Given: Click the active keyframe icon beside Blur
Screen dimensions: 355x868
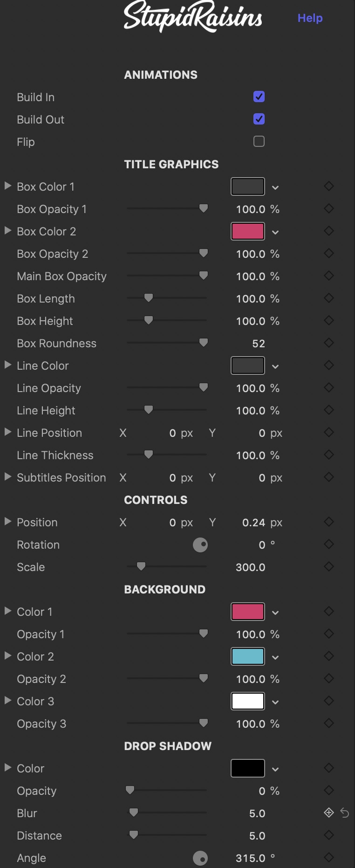Looking at the screenshot, I should [329, 813].
